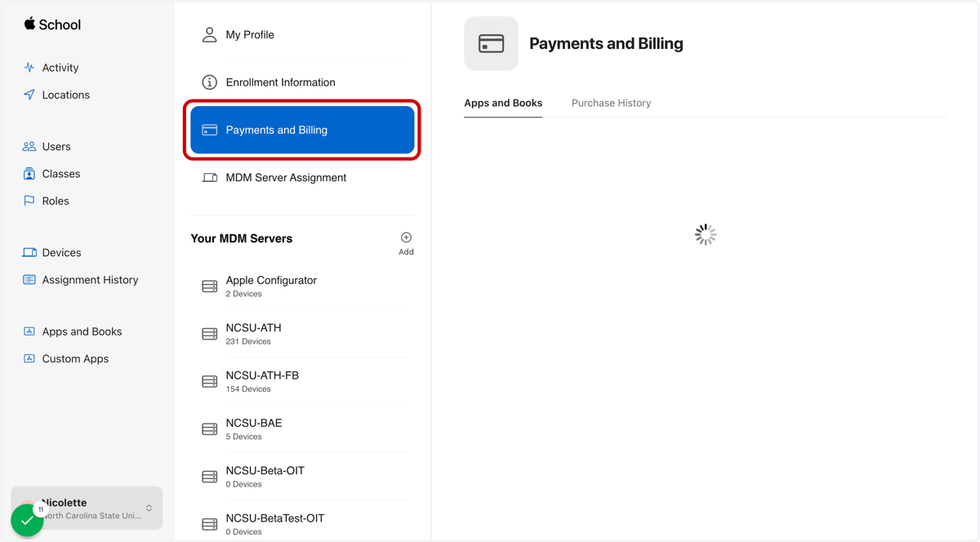Image resolution: width=980 pixels, height=542 pixels.
Task: Click the NCSU-Beta-OIT server icon
Action: [x=210, y=477]
